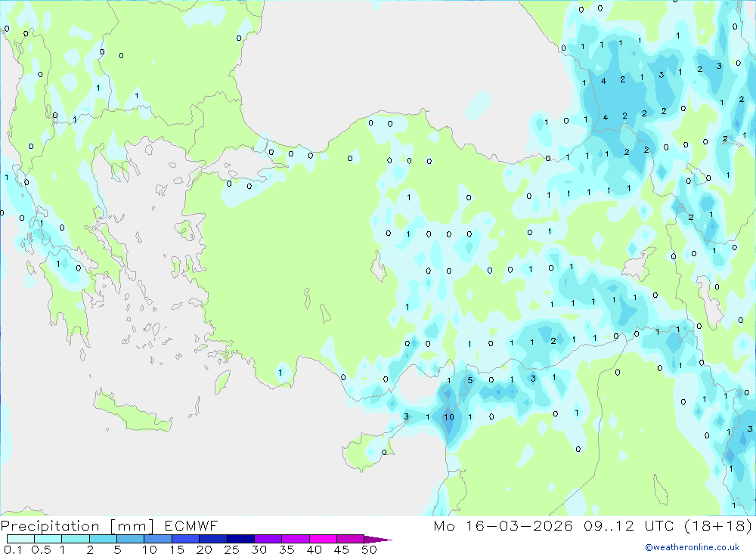Click the 35 to 40 mm legend swatch
Viewport: 756px width, 554px height.
[x=295, y=539]
